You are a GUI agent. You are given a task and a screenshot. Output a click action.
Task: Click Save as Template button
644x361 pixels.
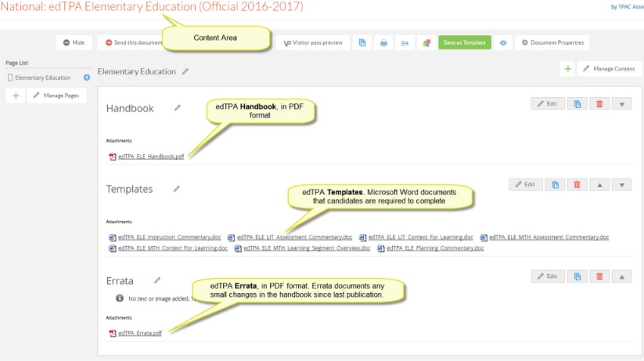465,42
